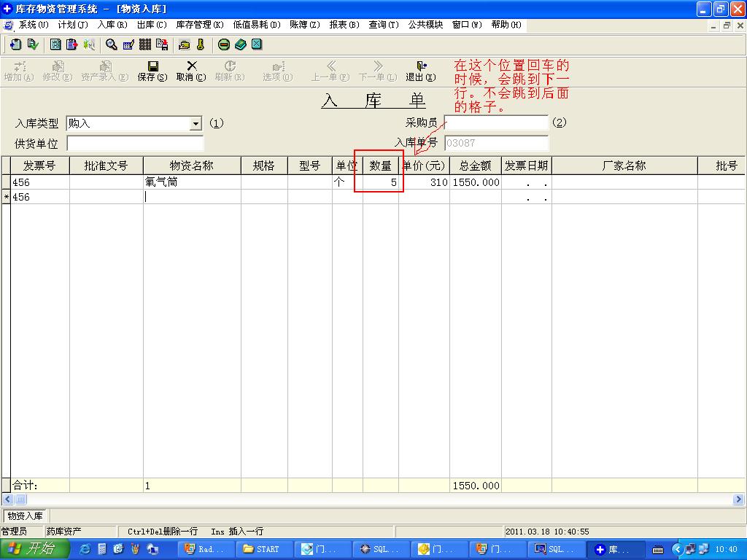The width and height of the screenshot is (747, 560).
Task: Click horizontal scrollbar left arrow
Action: pos(7,499)
